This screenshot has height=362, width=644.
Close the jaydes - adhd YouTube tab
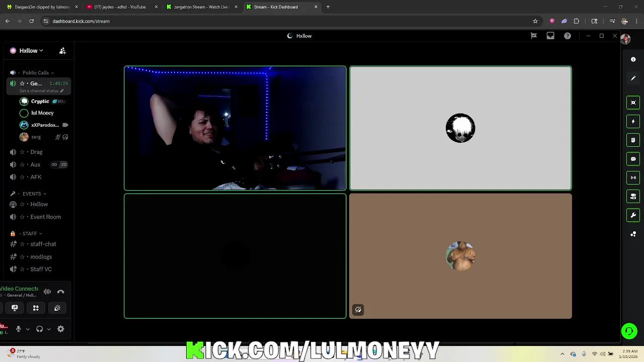156,7
